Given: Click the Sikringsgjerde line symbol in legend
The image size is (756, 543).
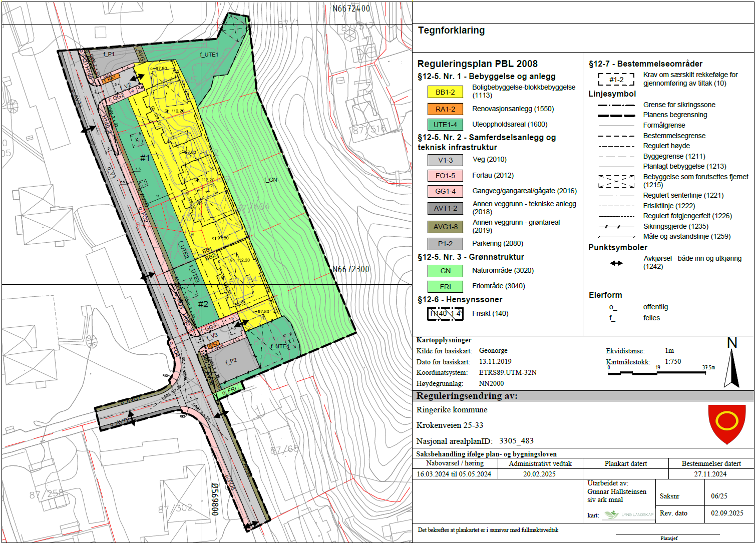Looking at the screenshot, I should pyautogui.click(x=616, y=226).
